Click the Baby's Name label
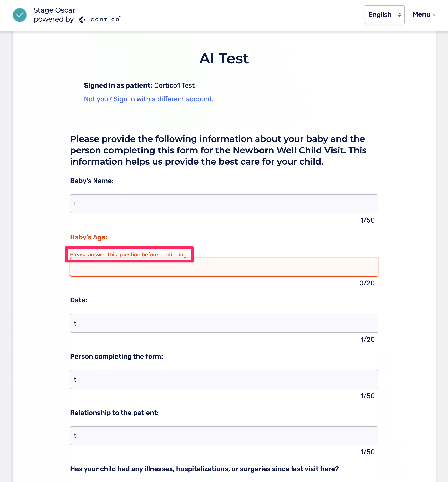 pos(92,181)
